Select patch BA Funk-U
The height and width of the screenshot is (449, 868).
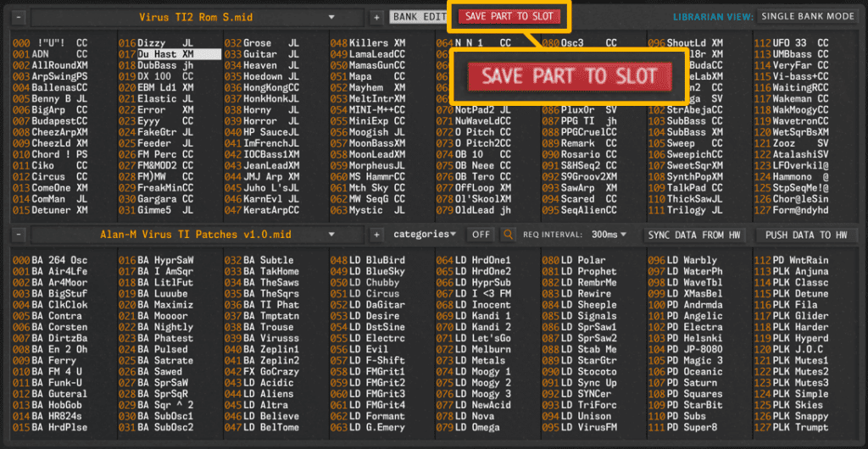(48, 383)
